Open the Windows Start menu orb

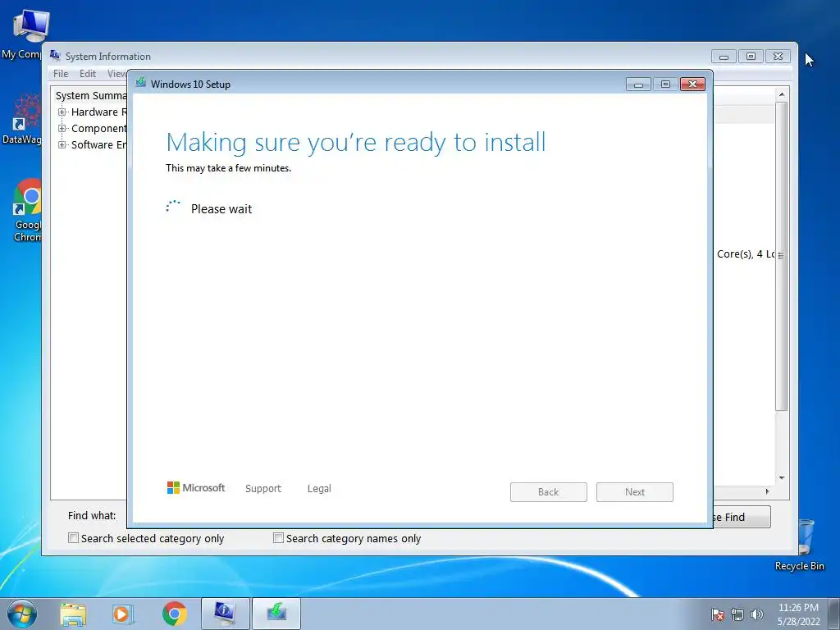coord(22,614)
